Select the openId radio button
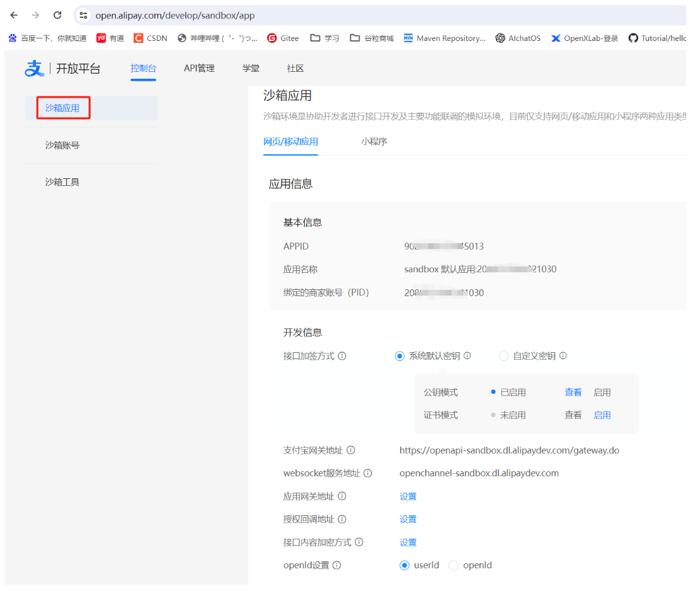This screenshot has height=591, width=700. pyautogui.click(x=454, y=566)
